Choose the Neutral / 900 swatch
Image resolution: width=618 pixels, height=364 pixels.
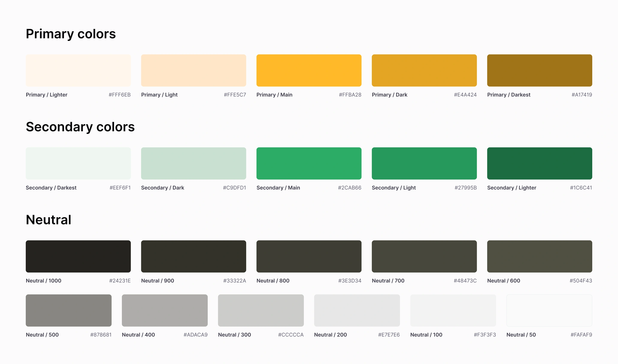[x=194, y=256]
